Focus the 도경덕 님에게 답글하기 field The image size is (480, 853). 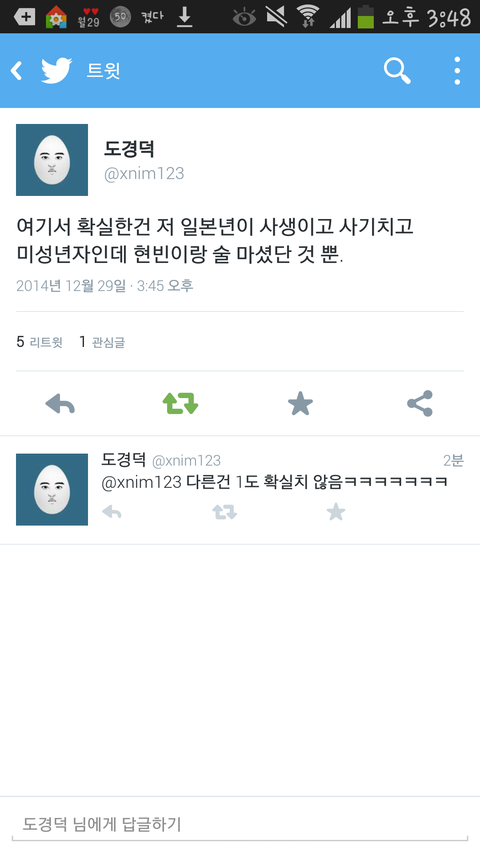240,825
